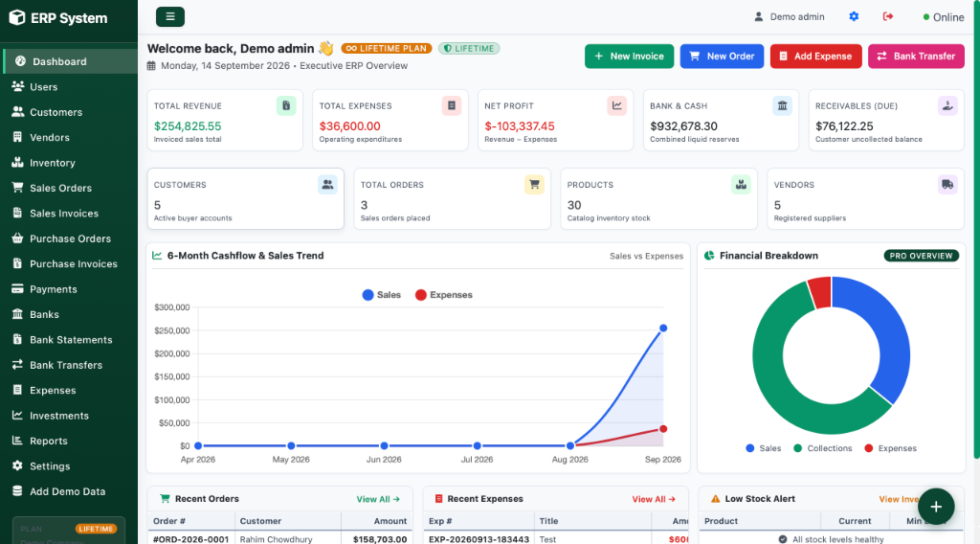Click the $-103,337.45 net profit value
980x544 pixels.
pos(520,126)
